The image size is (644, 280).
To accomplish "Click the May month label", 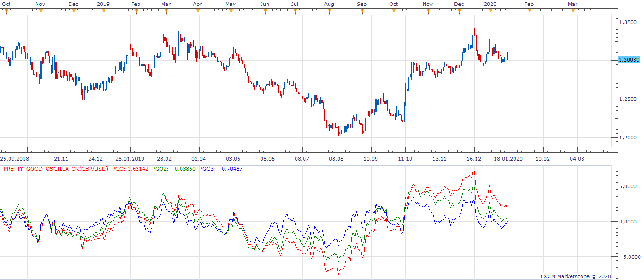I will click(x=230, y=4).
